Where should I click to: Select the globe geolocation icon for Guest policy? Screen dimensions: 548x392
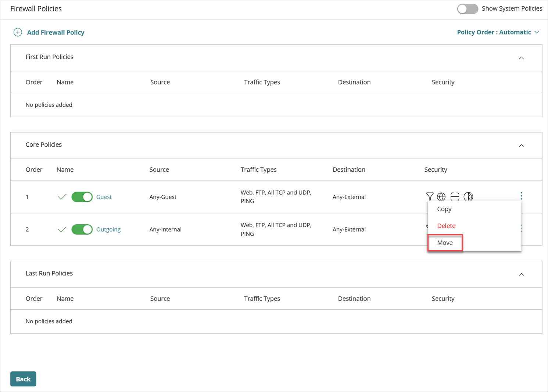[441, 197]
